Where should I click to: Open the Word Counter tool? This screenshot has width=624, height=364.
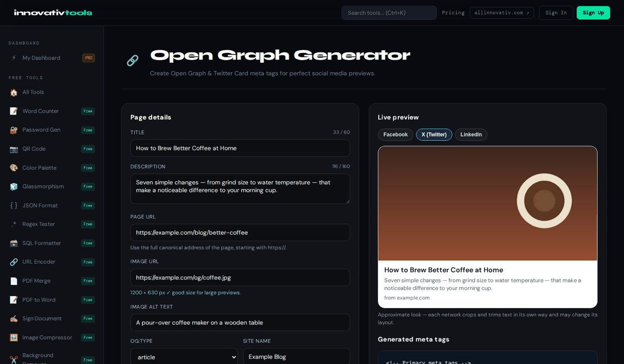[52, 111]
